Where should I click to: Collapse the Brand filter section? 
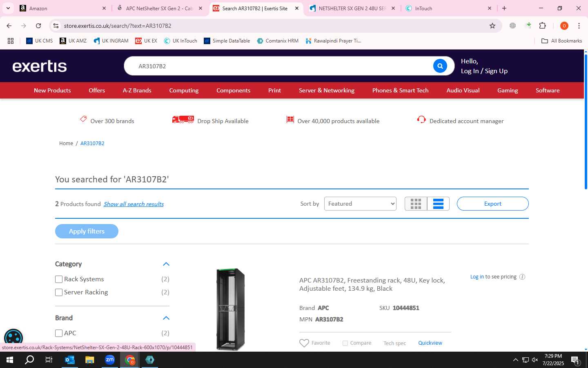pyautogui.click(x=166, y=318)
